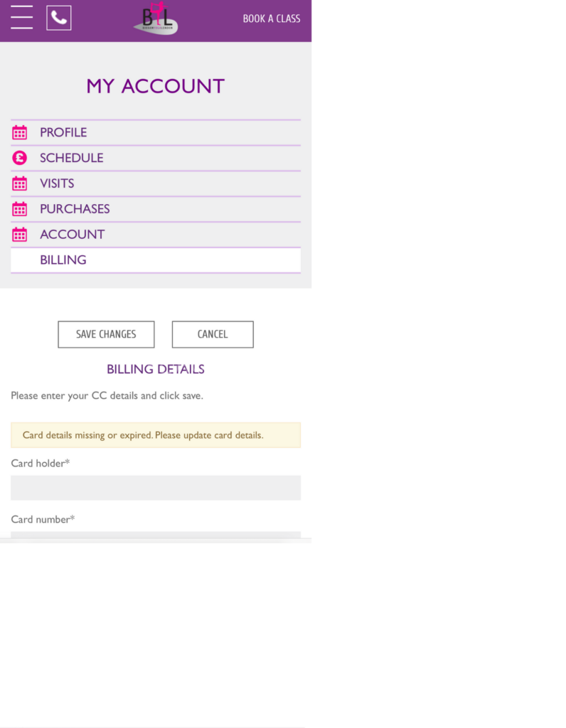Viewport: 566px width, 728px height.
Task: Follow the Book a Class link
Action: [x=272, y=19]
